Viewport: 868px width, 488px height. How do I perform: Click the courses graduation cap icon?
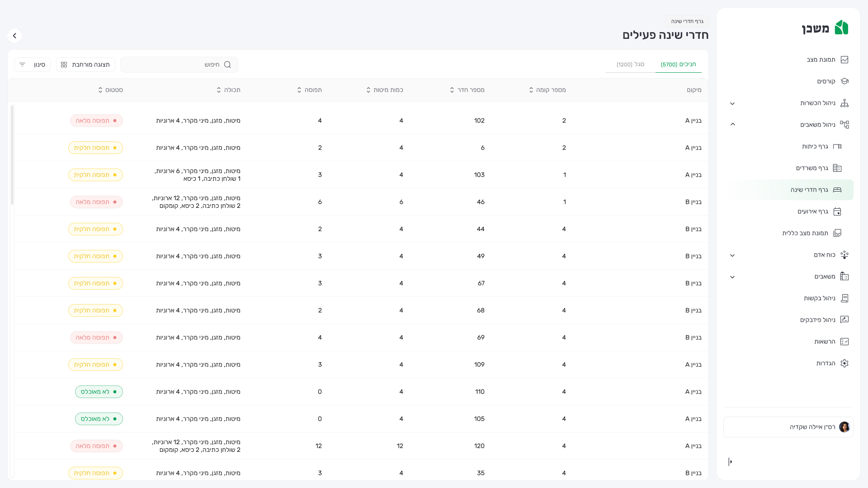click(844, 81)
